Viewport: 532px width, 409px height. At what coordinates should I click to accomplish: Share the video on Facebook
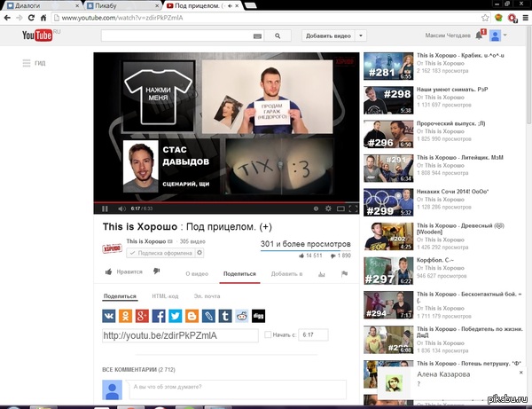point(159,315)
